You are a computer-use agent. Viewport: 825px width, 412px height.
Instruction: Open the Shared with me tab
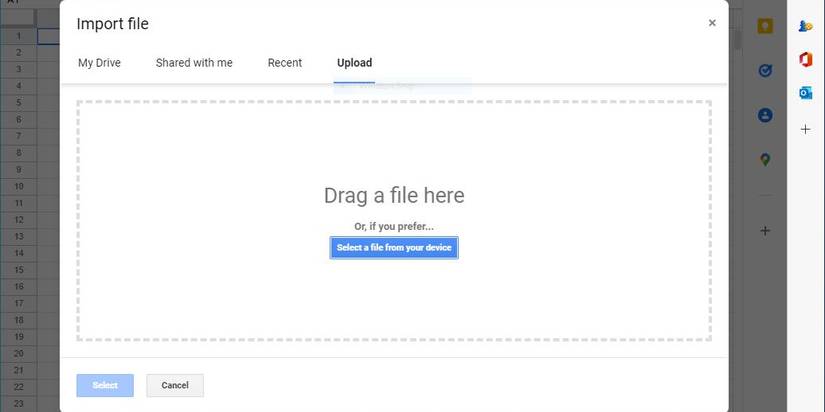coord(194,63)
